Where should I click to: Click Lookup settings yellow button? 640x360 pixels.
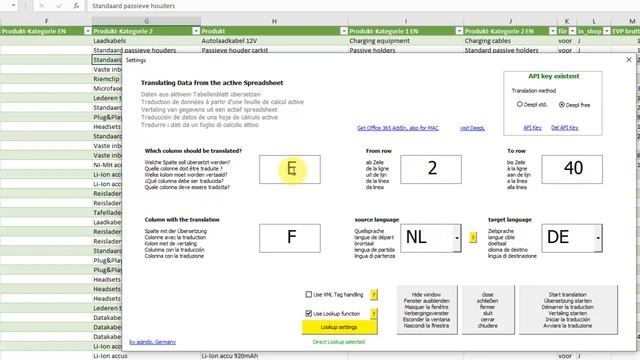339,327
